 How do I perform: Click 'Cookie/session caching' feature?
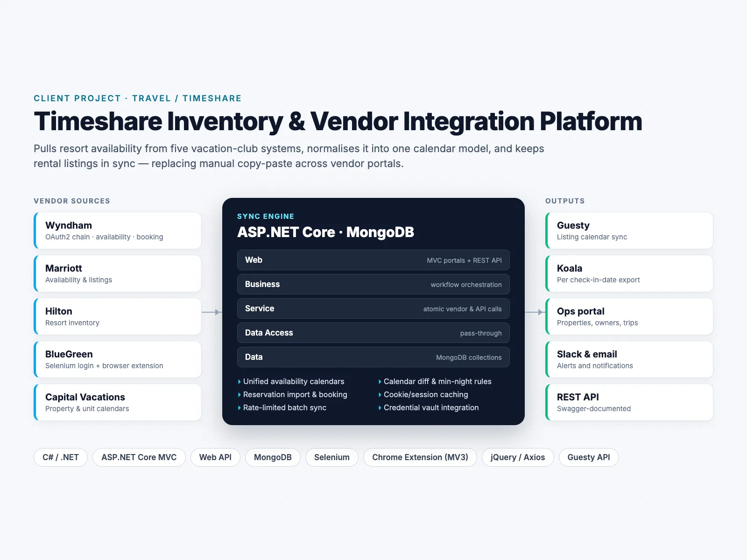point(423,394)
